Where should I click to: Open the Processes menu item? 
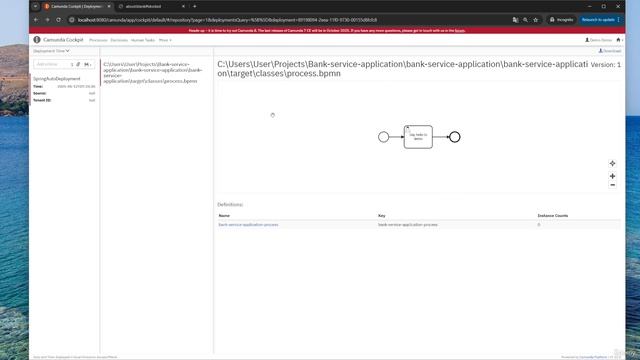[98, 40]
